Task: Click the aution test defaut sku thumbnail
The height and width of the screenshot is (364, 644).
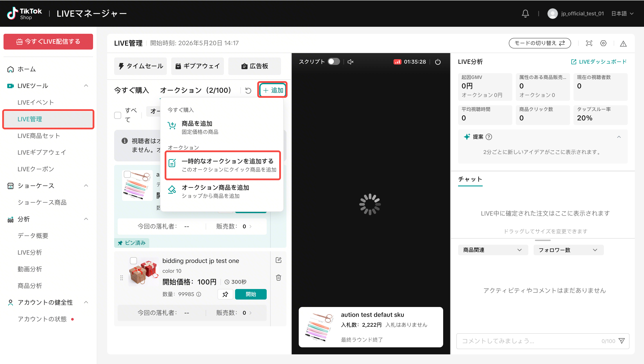Action: pyautogui.click(x=320, y=327)
